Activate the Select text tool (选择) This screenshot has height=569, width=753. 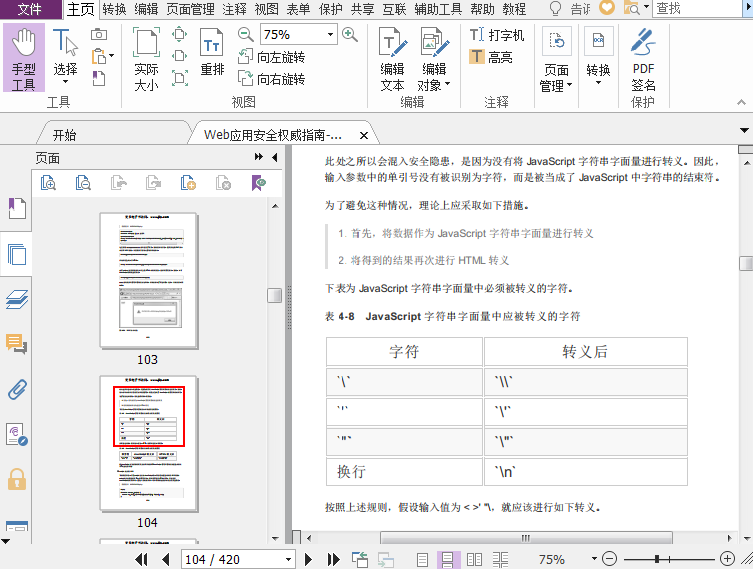tap(65, 56)
